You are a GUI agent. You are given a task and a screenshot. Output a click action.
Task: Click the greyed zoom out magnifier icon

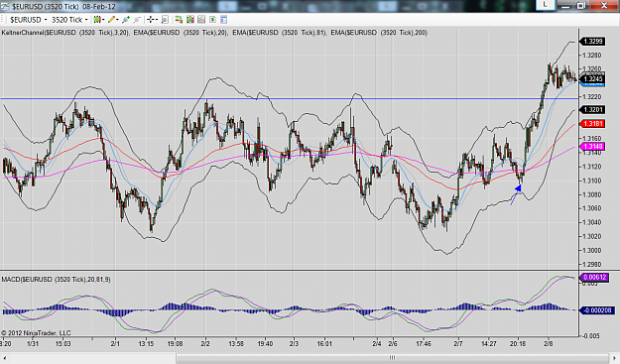(137, 20)
